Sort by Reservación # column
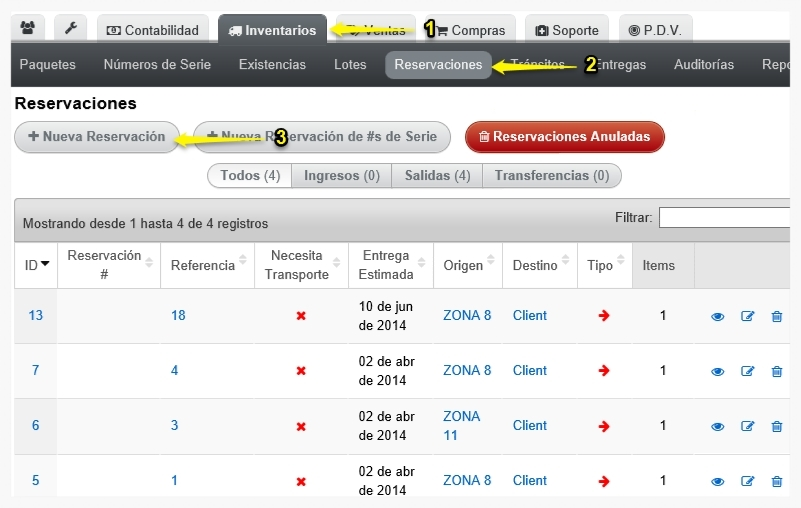The image size is (801, 508). [x=109, y=265]
